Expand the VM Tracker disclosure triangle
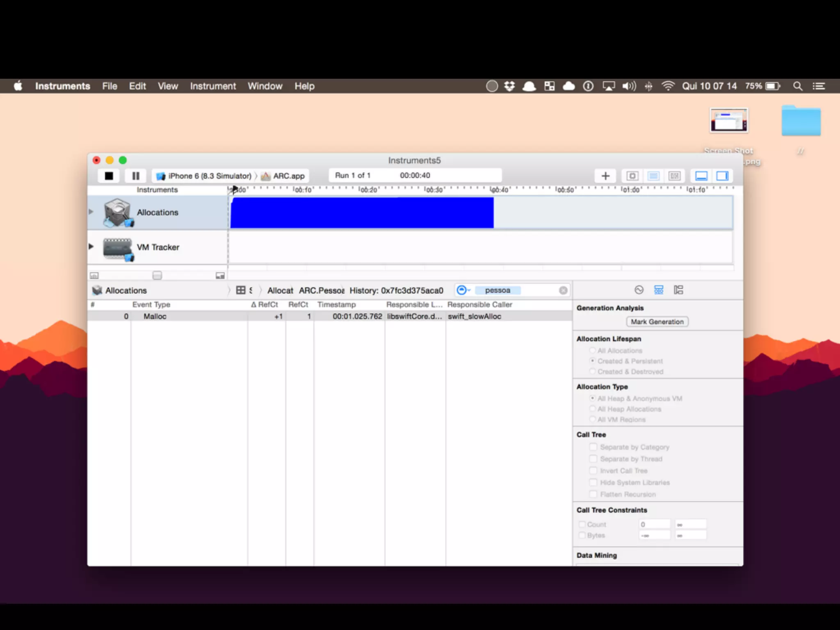 pyautogui.click(x=91, y=247)
